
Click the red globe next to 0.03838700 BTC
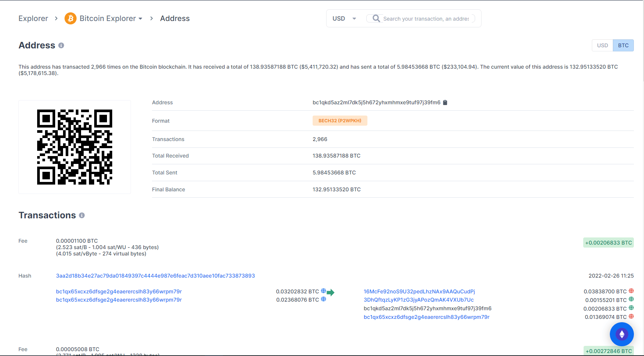[631, 291]
